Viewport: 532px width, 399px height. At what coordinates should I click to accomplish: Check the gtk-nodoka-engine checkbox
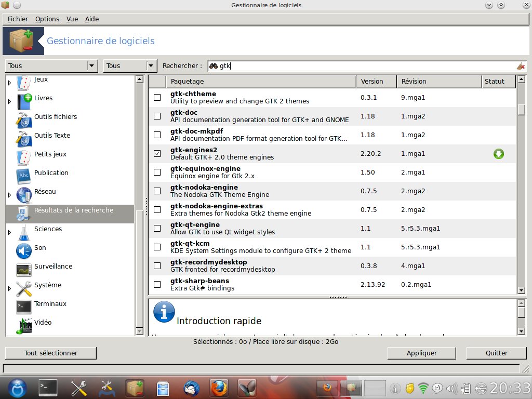point(157,191)
